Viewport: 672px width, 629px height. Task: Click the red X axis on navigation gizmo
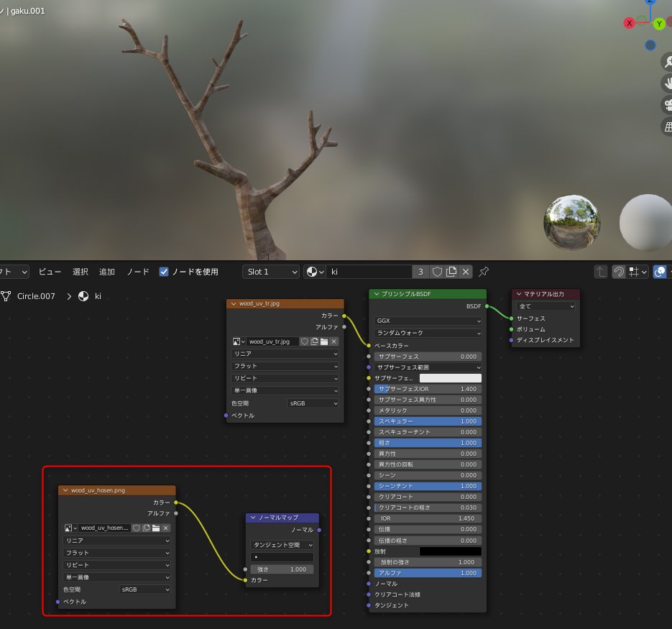[x=630, y=23]
